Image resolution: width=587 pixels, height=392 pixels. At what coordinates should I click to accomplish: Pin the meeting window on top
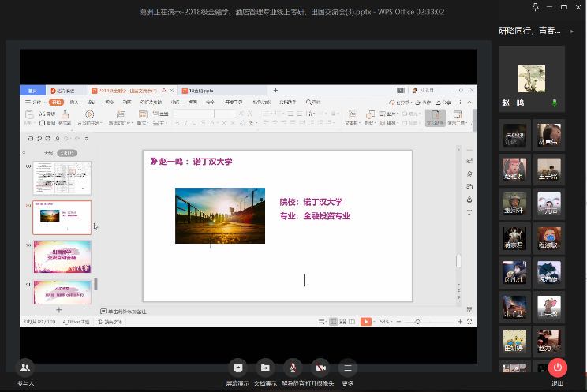tap(536, 7)
